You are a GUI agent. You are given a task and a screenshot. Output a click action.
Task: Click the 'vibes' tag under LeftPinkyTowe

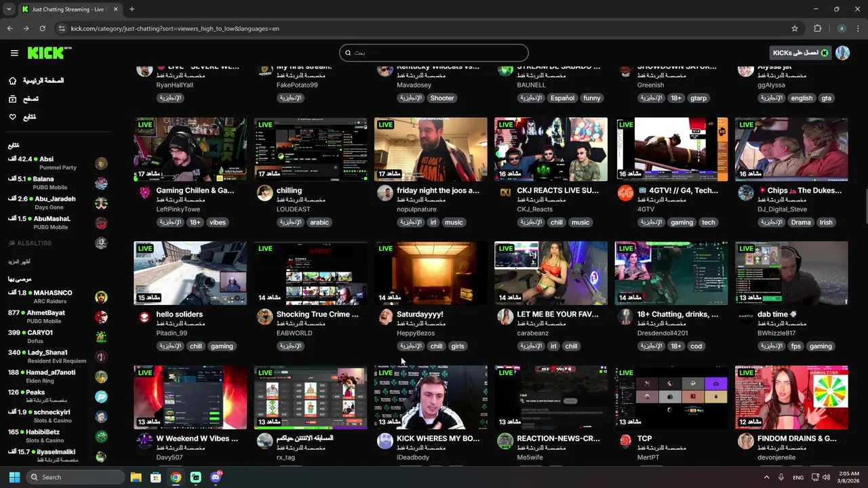pos(218,222)
